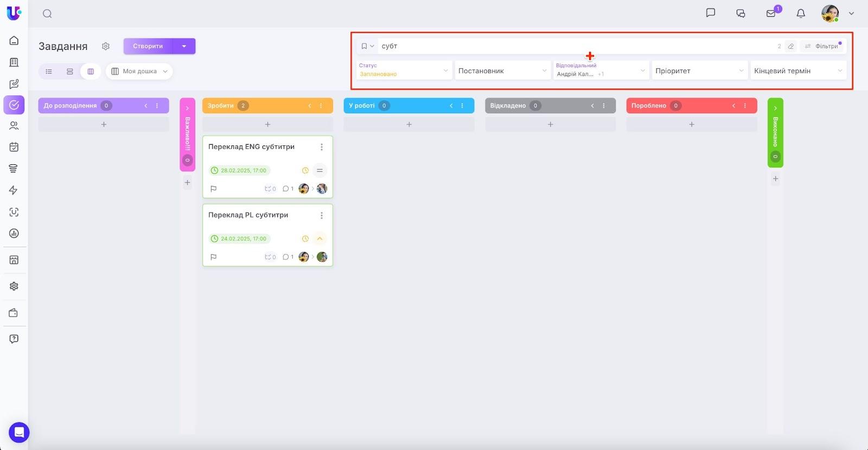Viewport: 868px width, 450px height.
Task: Open У роботі column options menu
Action: 462,106
